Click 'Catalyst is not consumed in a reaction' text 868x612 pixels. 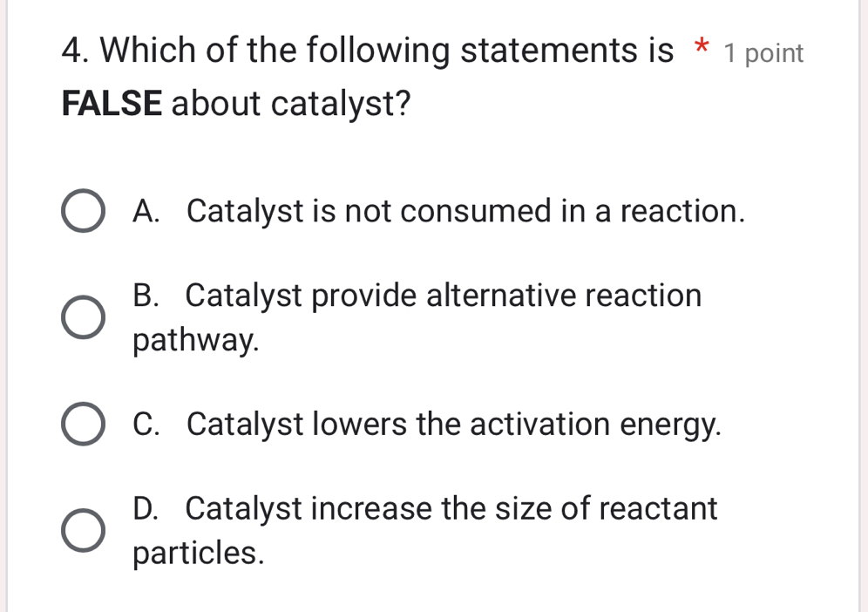[466, 212]
